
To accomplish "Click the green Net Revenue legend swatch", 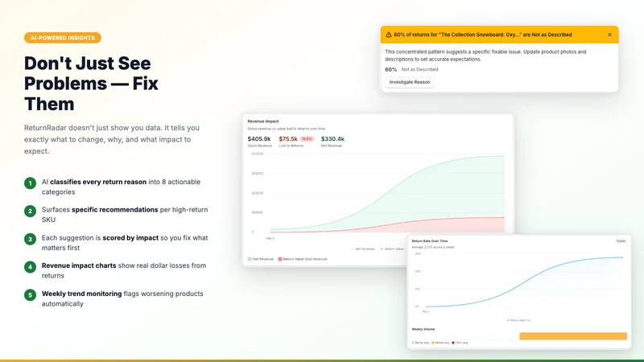I will point(250,259).
